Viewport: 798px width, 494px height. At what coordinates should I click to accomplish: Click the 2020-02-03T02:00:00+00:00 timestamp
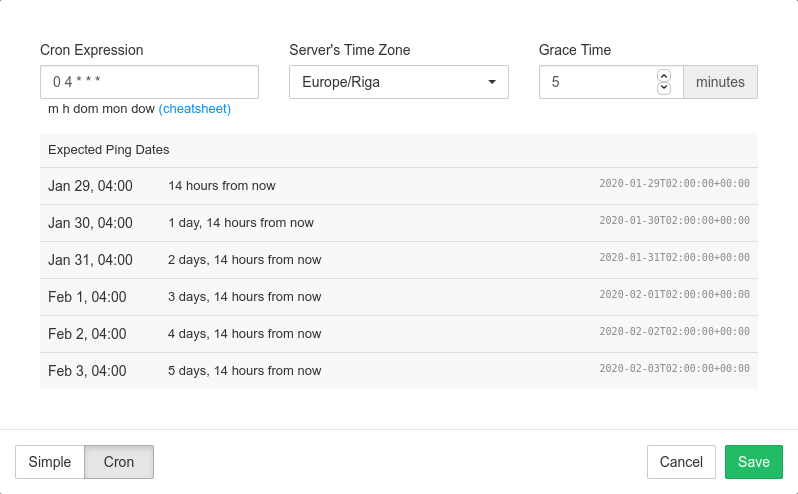pos(674,369)
